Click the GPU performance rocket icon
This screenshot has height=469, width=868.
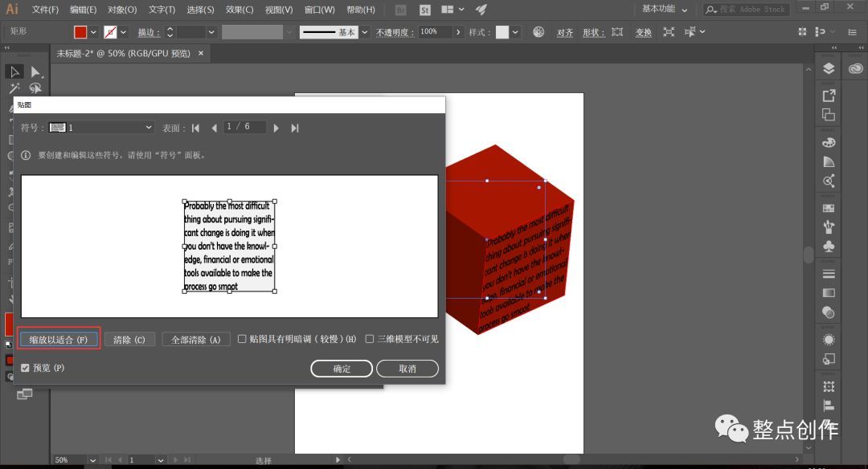481,10
